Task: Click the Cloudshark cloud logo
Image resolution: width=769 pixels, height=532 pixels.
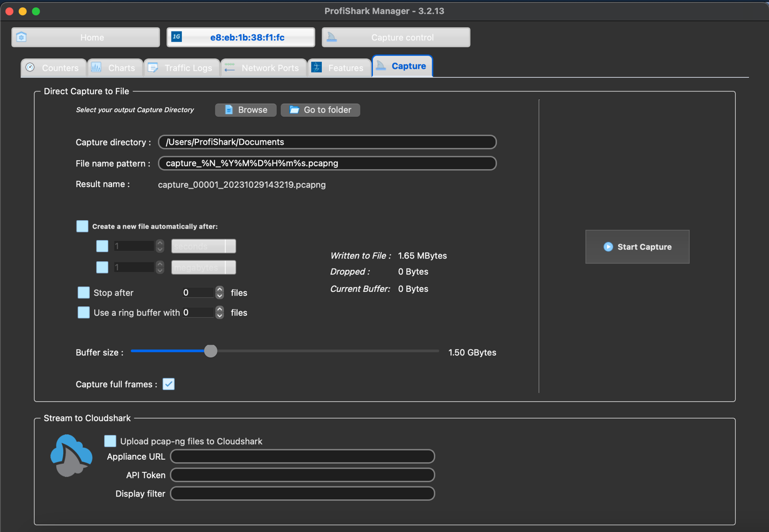Action: 71,455
